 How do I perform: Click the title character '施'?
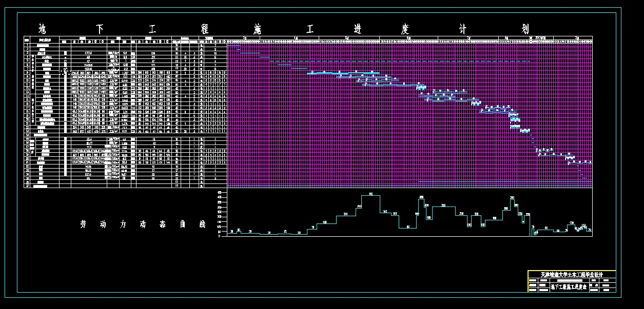[x=258, y=29]
